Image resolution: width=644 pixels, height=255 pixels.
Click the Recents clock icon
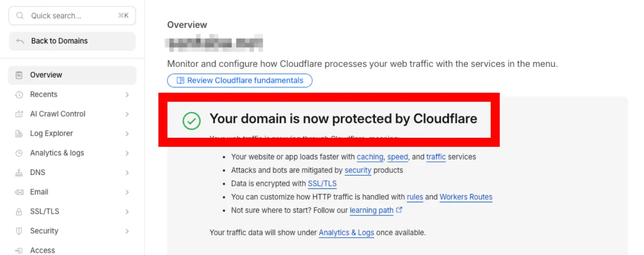tap(19, 94)
